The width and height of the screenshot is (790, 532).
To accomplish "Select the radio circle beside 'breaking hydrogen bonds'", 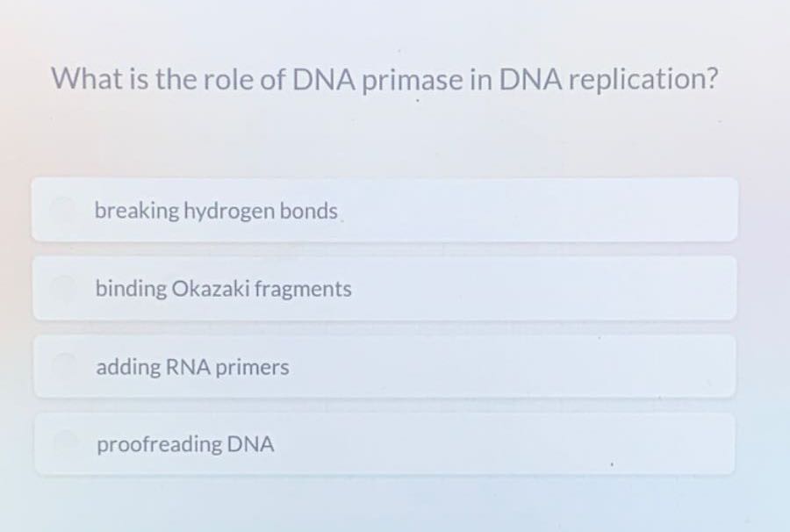I will pos(63,210).
